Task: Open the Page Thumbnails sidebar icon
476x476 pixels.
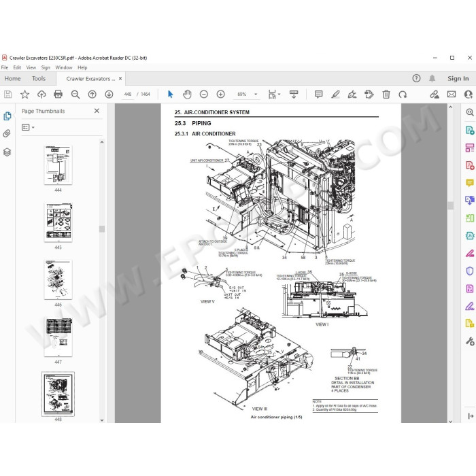Action: click(x=7, y=116)
